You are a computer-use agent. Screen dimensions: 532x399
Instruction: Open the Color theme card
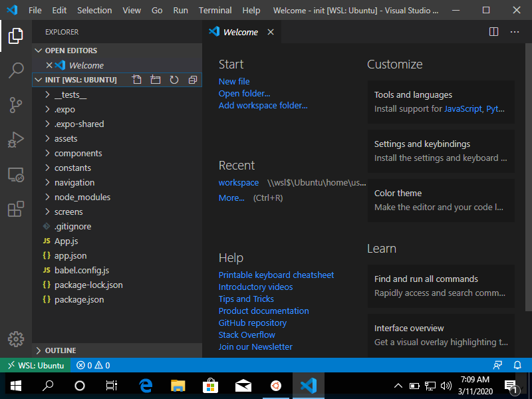[x=441, y=200]
